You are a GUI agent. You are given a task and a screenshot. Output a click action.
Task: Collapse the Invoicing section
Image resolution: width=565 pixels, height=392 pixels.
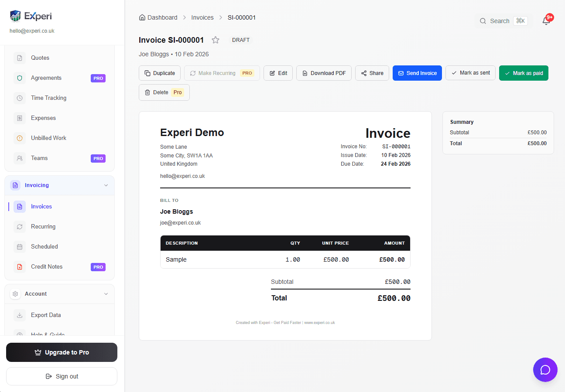click(106, 185)
